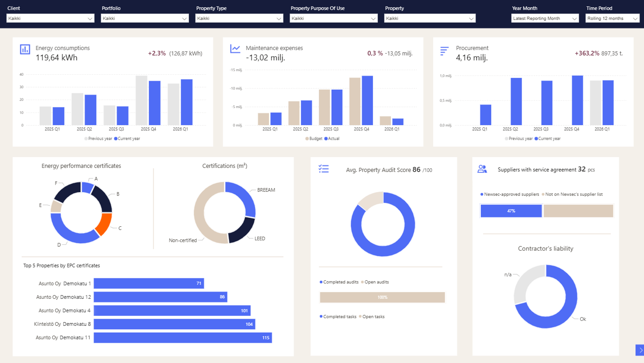Expand the Portfolio filter dropdown
Viewport: 644px width, 363px height.
tap(145, 18)
